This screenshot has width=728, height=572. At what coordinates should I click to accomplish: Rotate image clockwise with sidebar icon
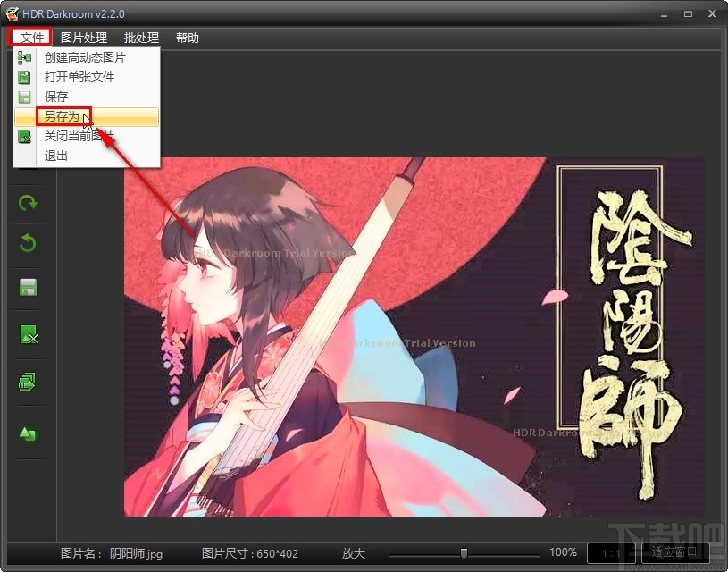pos(28,203)
